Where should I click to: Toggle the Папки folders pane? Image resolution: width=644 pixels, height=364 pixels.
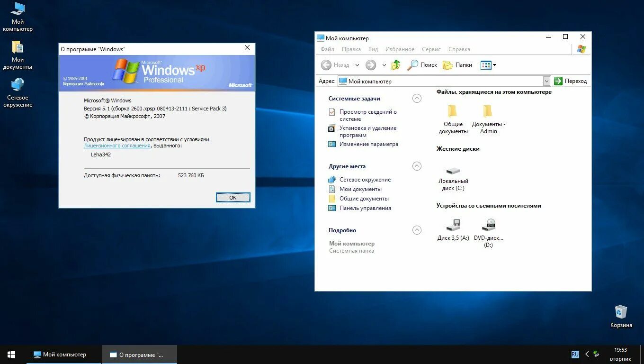click(x=457, y=65)
